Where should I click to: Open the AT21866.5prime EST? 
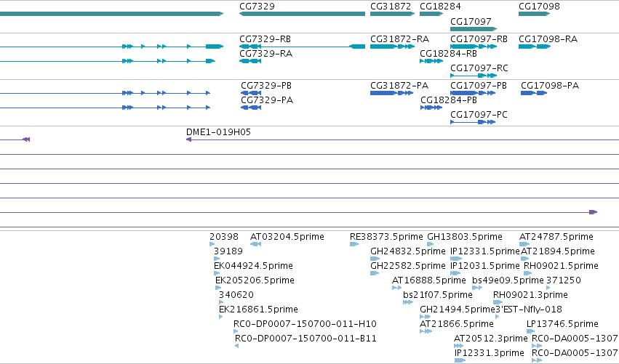426,331
